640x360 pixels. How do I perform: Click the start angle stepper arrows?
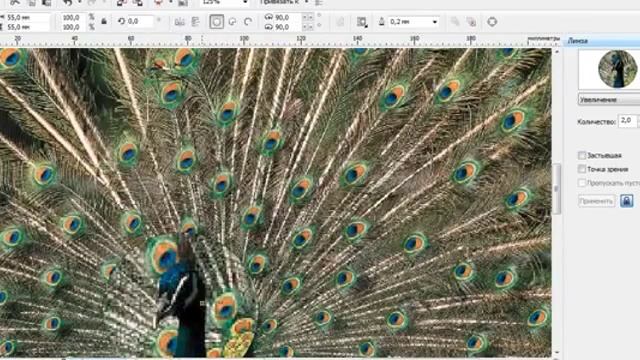(x=308, y=18)
